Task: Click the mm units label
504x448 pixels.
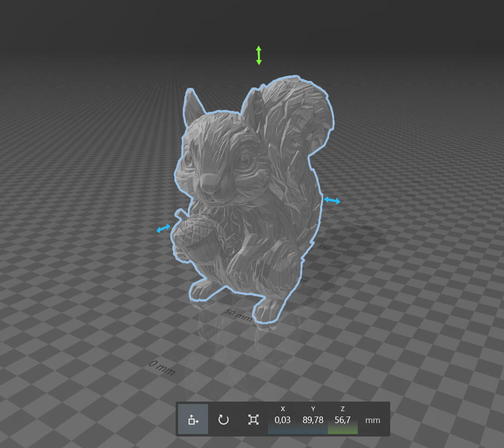Action: [x=373, y=420]
